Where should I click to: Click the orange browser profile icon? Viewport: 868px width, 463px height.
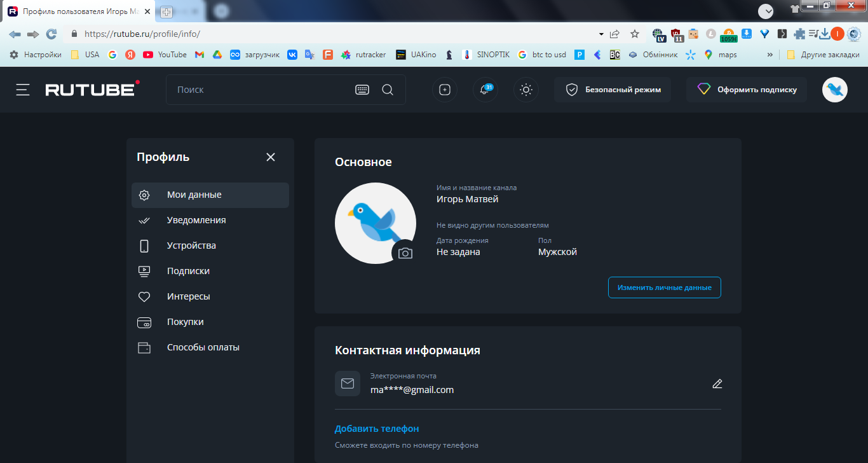pyautogui.click(x=837, y=34)
